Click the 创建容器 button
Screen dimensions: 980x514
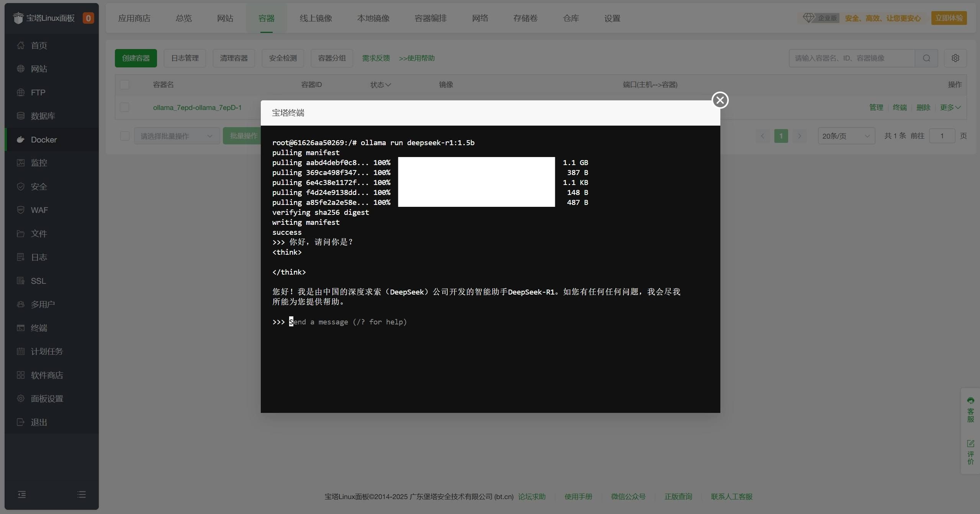(x=136, y=58)
